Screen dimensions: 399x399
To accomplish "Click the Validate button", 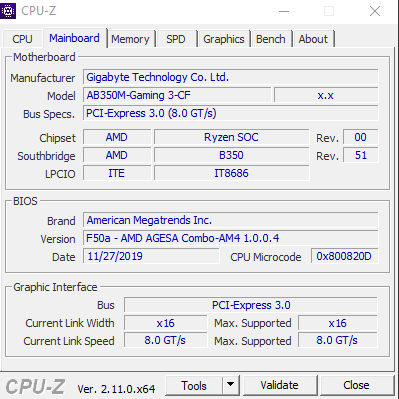I will pos(279,386).
